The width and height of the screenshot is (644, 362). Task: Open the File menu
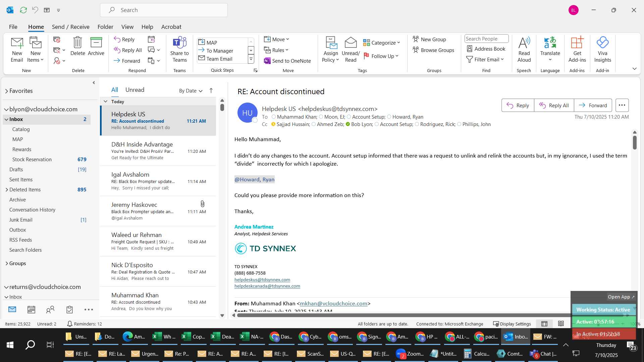pos(13,27)
